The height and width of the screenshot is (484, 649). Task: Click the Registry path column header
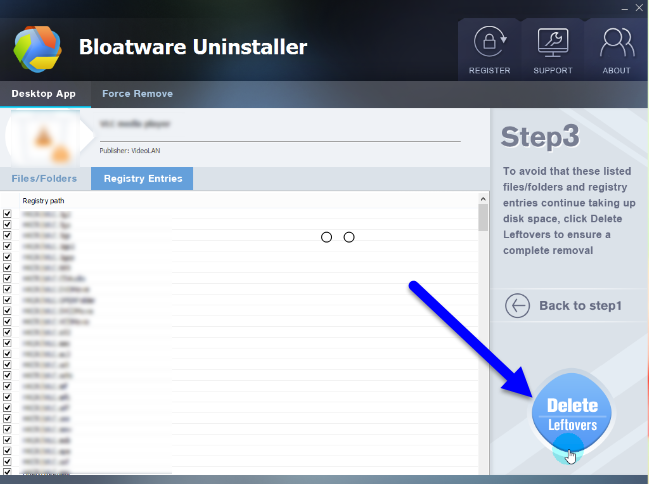43,201
